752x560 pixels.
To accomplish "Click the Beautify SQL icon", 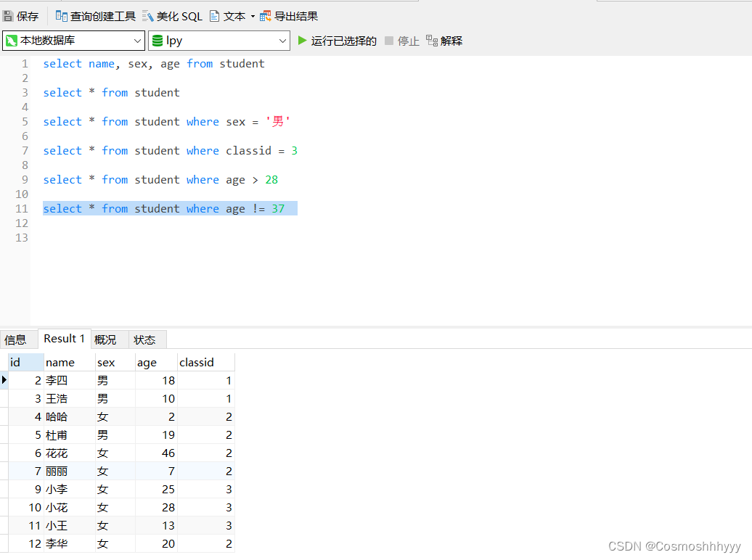I will click(x=148, y=16).
